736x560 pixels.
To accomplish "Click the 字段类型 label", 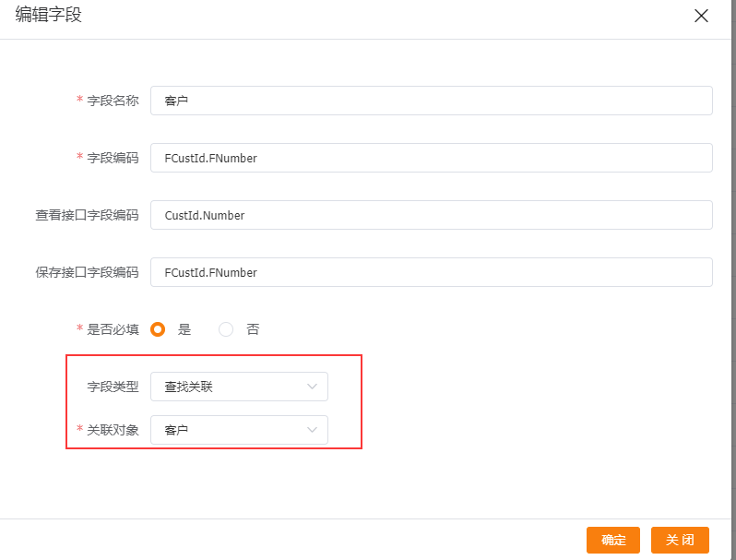I will [113, 387].
